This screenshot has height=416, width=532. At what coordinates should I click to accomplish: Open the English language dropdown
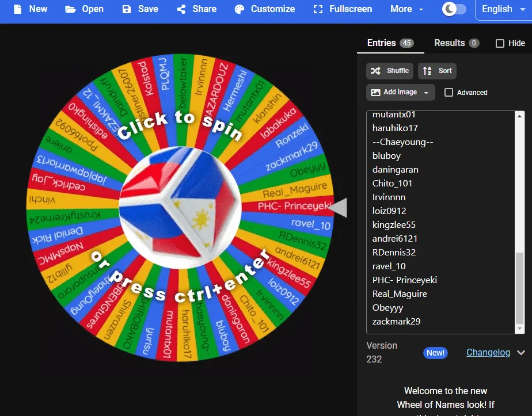(x=503, y=10)
